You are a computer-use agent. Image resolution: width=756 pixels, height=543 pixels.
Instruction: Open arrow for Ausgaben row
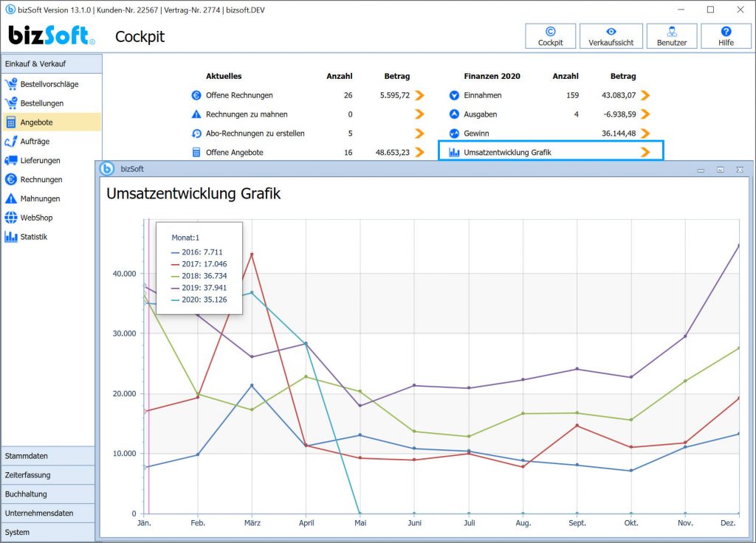coord(645,114)
